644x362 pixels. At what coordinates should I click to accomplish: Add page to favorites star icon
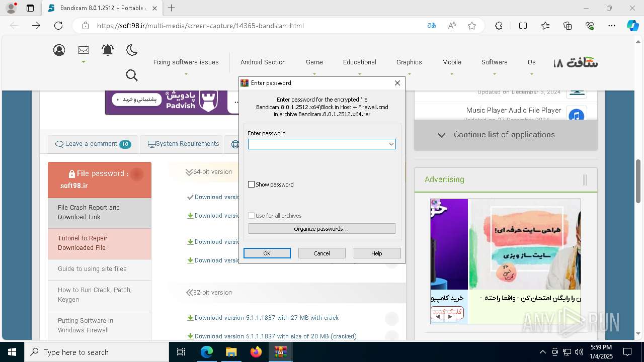pyautogui.click(x=472, y=26)
